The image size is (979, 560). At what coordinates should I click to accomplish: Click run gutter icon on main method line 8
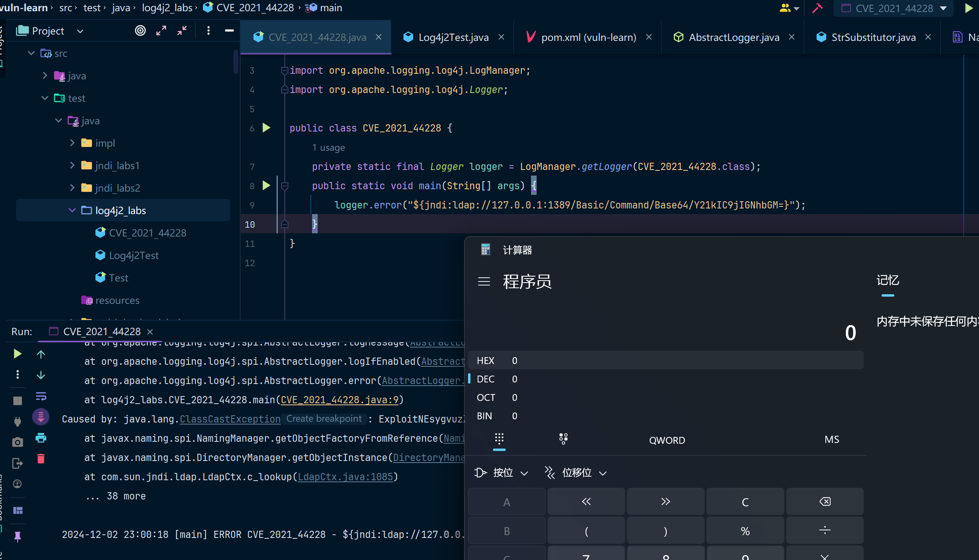coord(266,186)
